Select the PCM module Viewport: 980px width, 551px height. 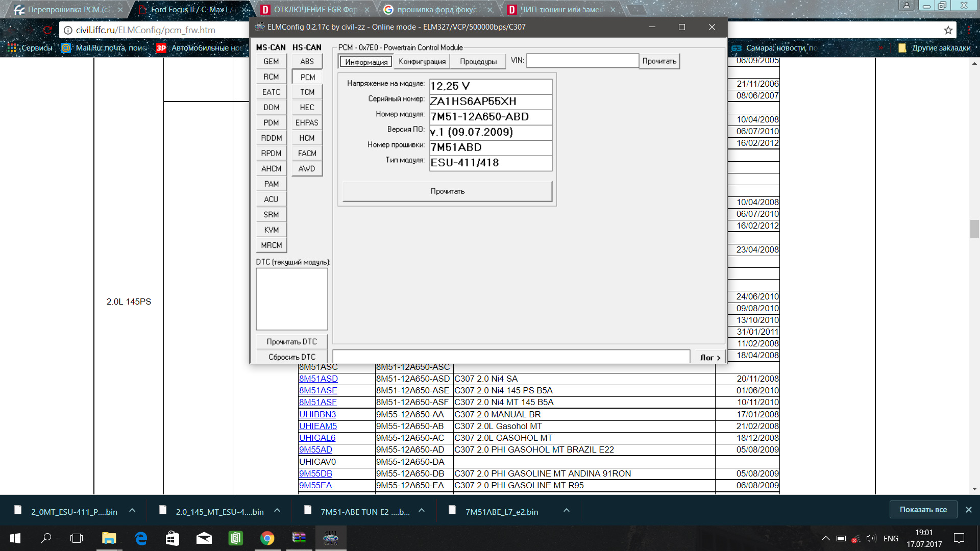click(x=307, y=77)
